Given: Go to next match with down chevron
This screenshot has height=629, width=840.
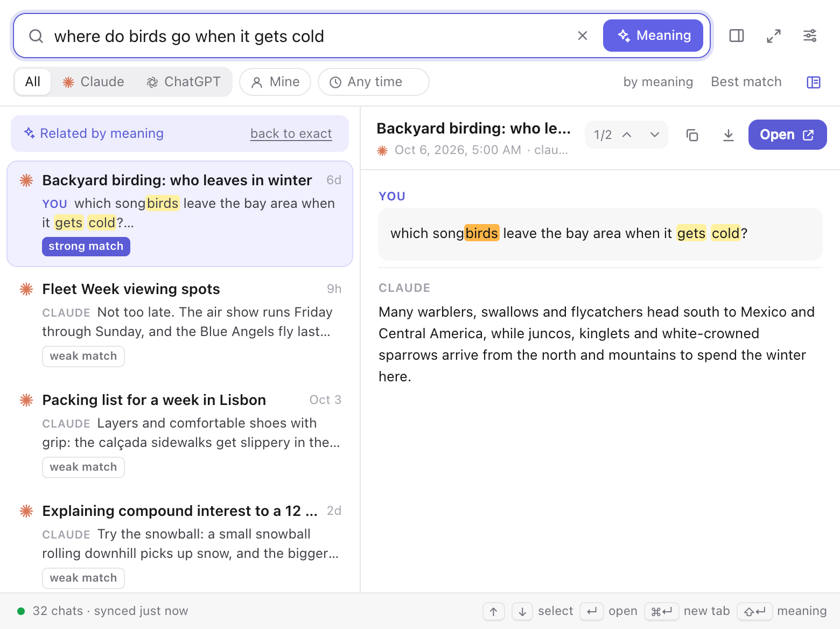Looking at the screenshot, I should pyautogui.click(x=655, y=135).
